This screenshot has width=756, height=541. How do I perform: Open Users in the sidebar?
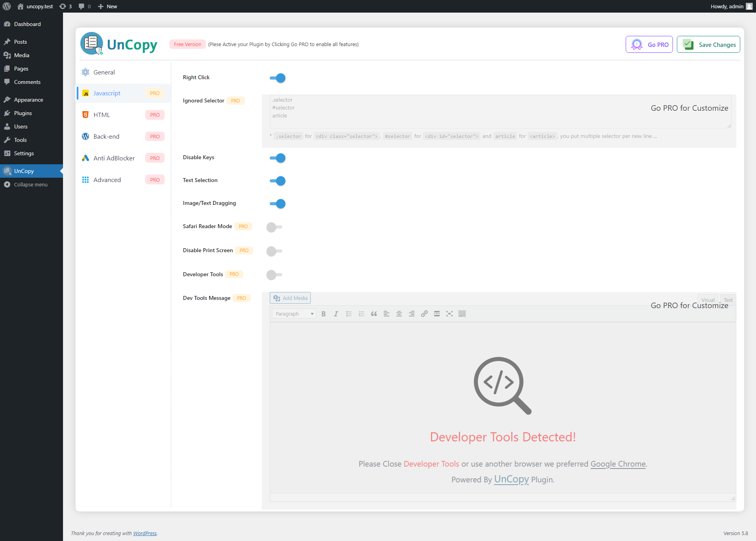[x=31, y=126]
